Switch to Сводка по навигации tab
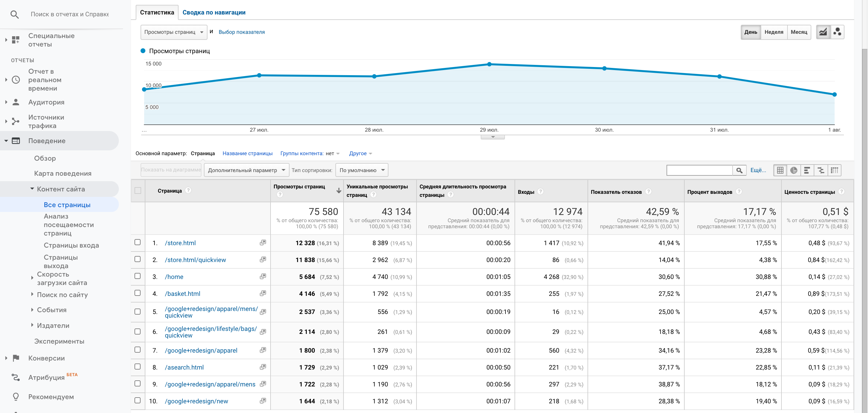Screen dimensions: 868x413 pos(214,12)
